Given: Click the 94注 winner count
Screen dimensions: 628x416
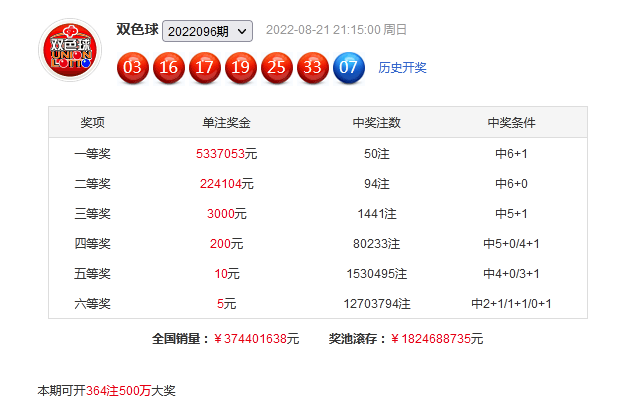Looking at the screenshot, I should [376, 184].
